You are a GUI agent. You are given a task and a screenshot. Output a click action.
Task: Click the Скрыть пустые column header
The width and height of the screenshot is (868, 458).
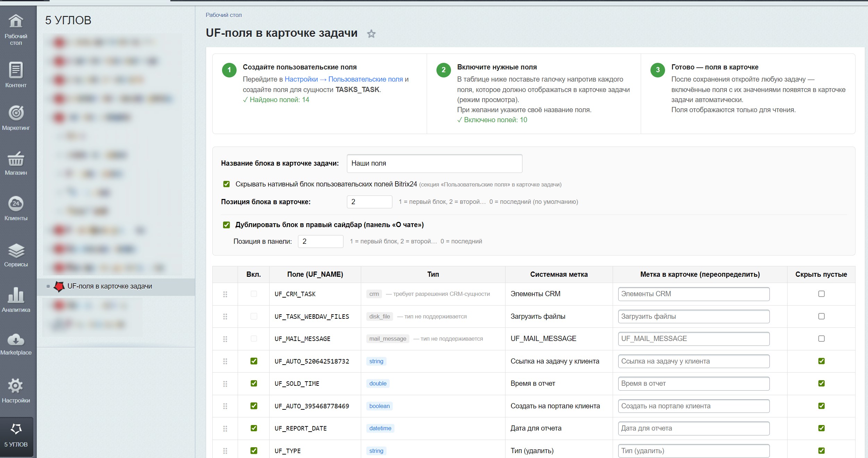click(821, 274)
